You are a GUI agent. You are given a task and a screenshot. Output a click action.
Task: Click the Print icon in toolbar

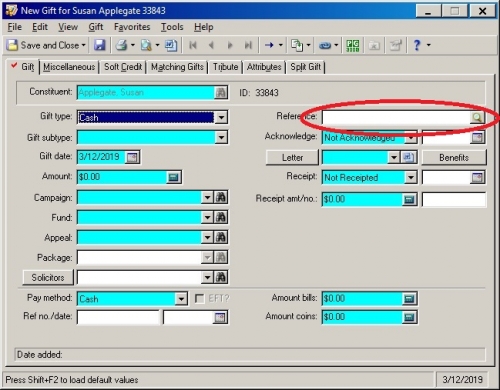click(x=121, y=45)
